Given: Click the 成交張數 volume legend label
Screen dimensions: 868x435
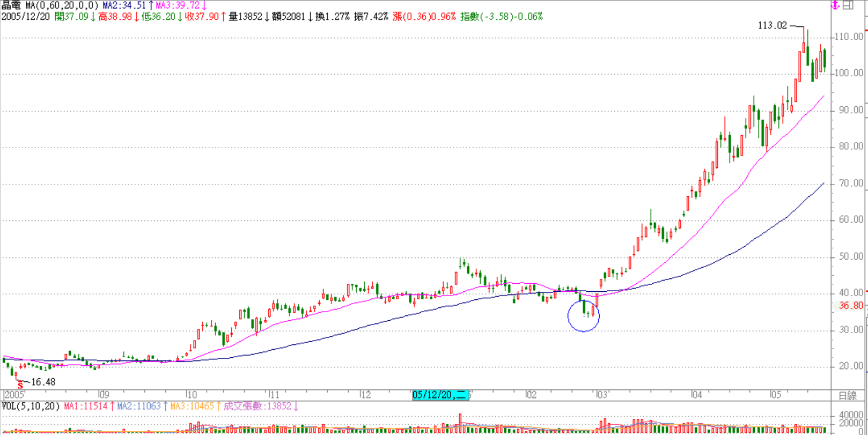Looking at the screenshot, I should [x=260, y=407].
